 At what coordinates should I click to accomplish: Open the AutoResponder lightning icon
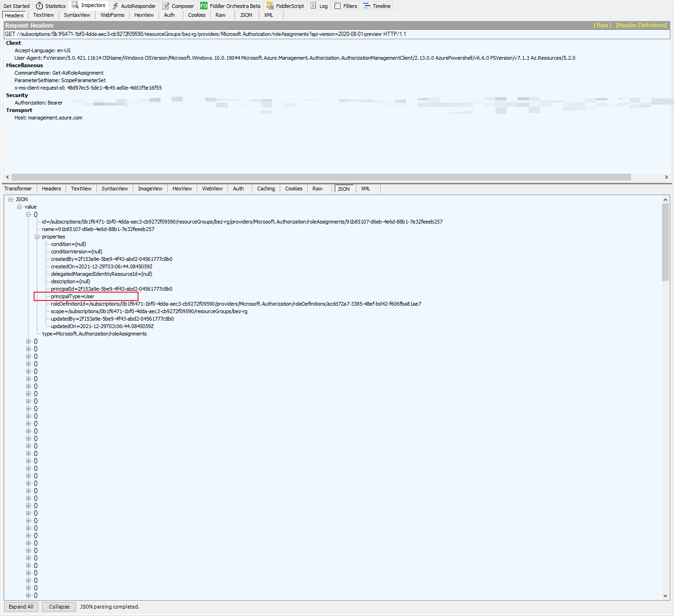click(x=115, y=6)
